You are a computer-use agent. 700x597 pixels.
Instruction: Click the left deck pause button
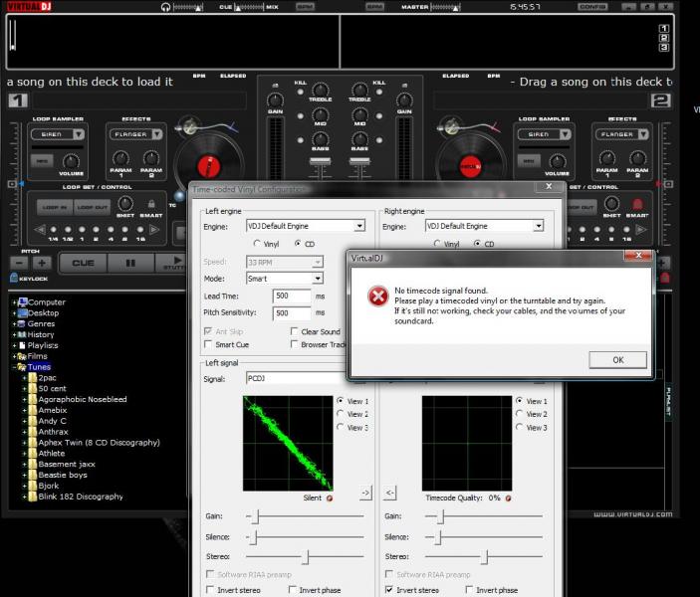point(129,263)
